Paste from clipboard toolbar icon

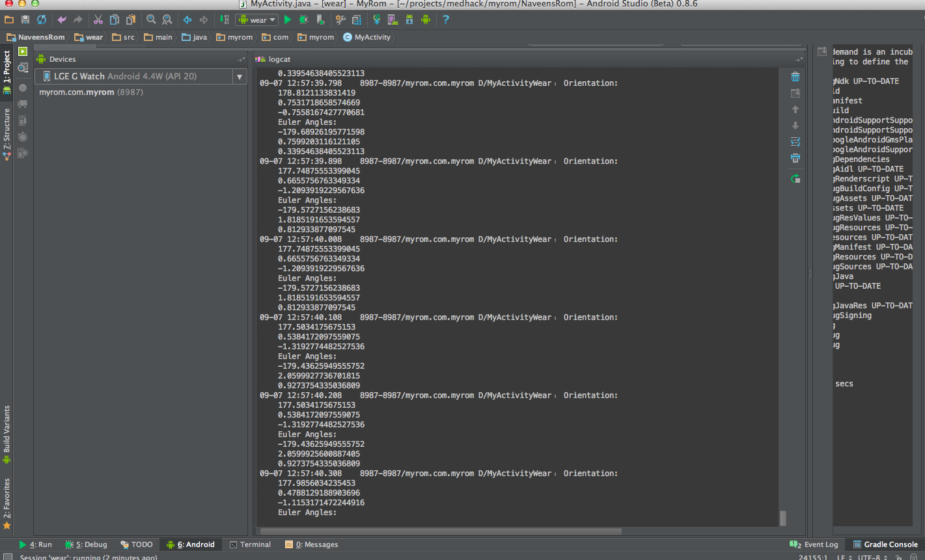coord(131,20)
